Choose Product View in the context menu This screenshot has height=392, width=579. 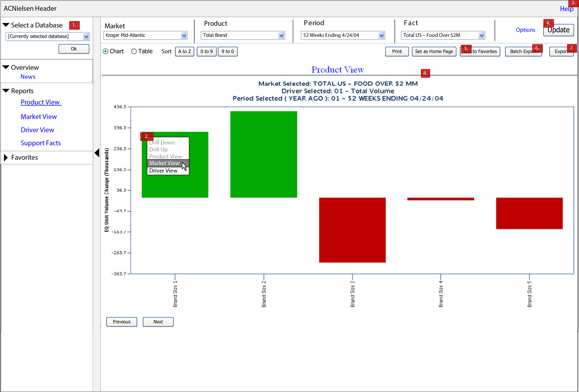coord(165,157)
